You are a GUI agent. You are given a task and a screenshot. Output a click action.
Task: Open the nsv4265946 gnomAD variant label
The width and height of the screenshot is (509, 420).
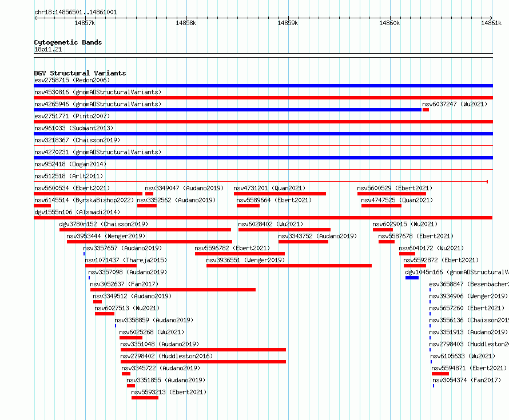(x=98, y=104)
